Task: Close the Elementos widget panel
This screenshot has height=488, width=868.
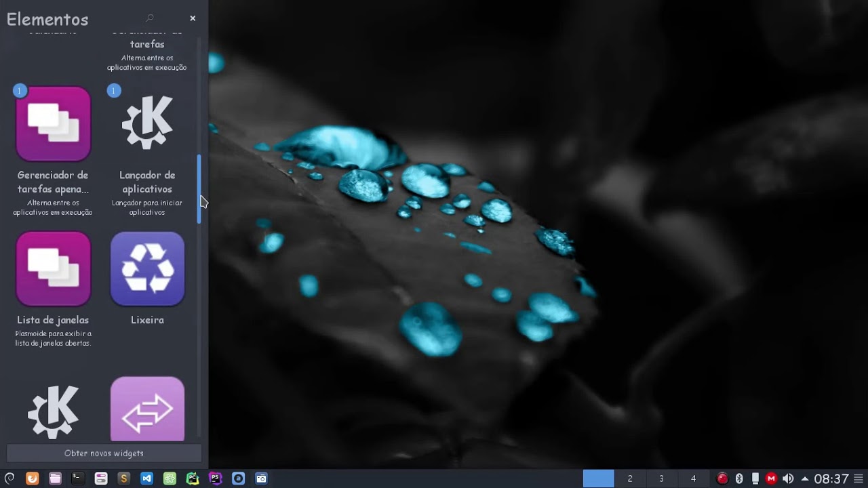Action: click(193, 18)
